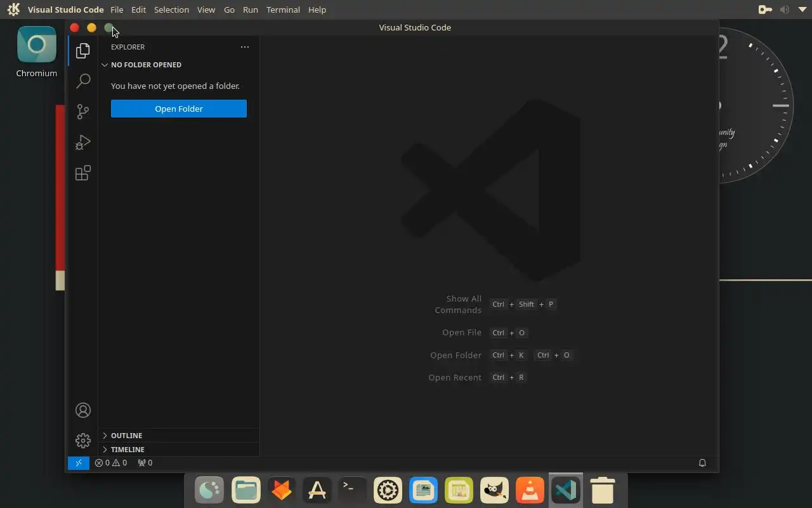
Task: Open the Run menu
Action: (x=251, y=10)
